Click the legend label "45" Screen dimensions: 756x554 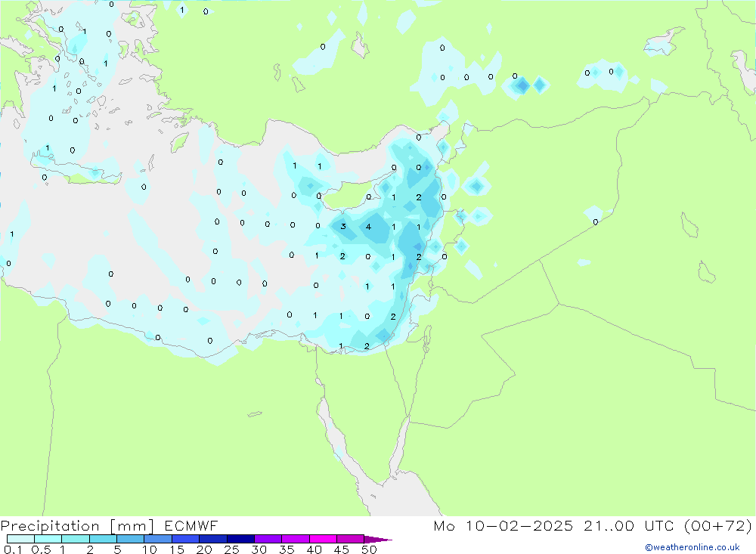(342, 549)
